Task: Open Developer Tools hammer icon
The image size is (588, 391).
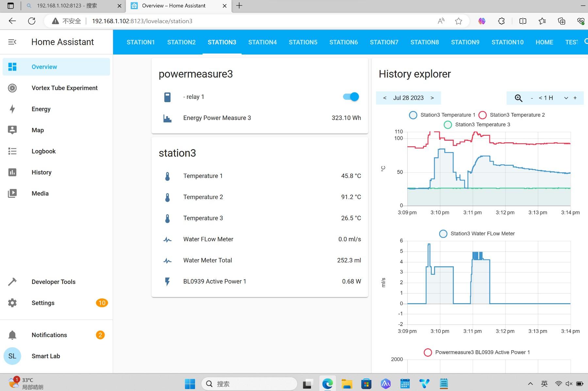Action: click(x=12, y=282)
